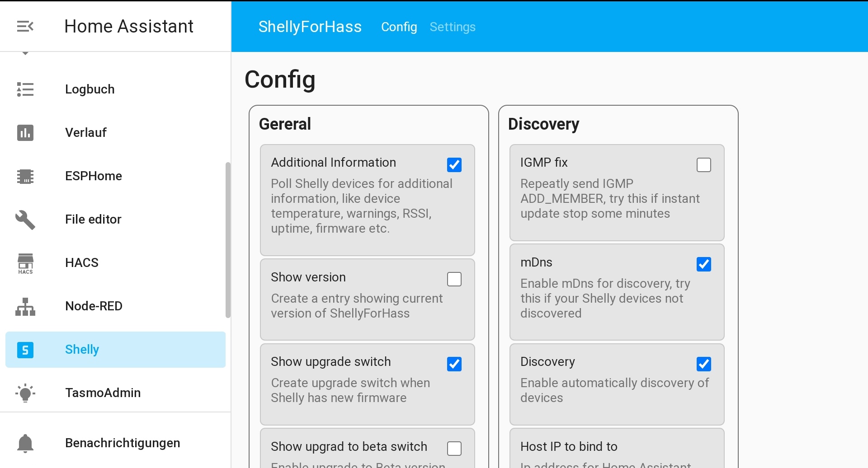Uncheck the Discovery devices checkbox

click(703, 364)
